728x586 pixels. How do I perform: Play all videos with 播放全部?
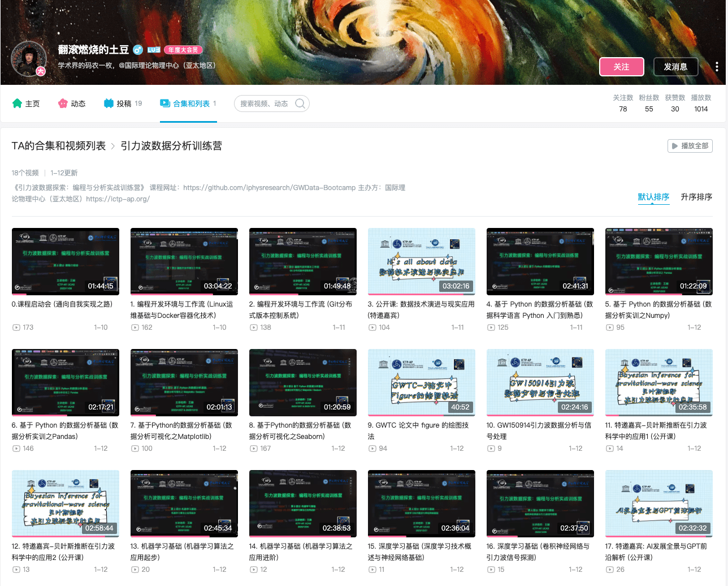click(x=690, y=146)
